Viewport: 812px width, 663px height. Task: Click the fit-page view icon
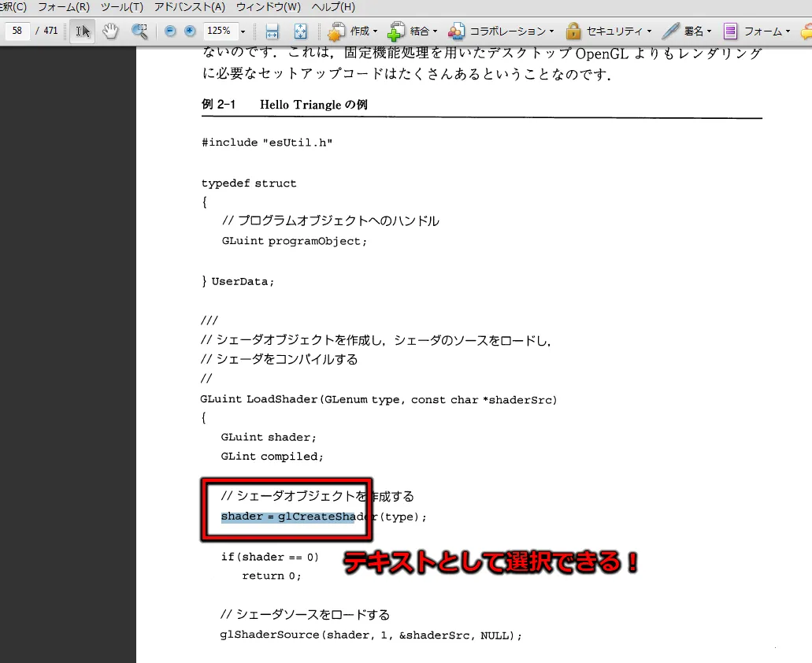[x=301, y=31]
